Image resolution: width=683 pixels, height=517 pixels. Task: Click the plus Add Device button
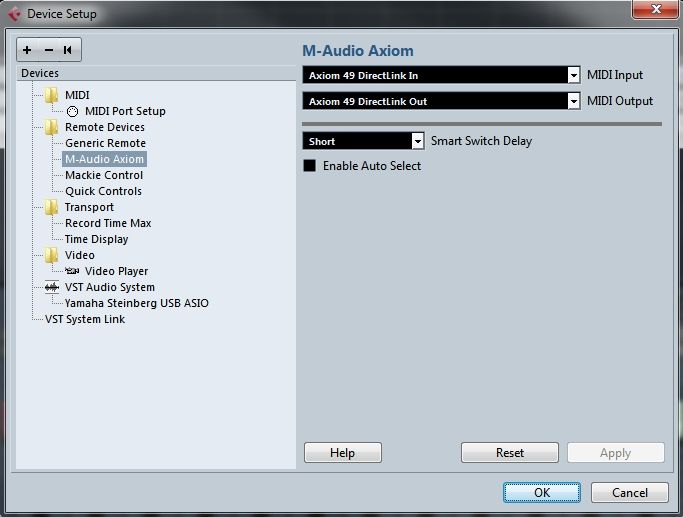(27, 50)
